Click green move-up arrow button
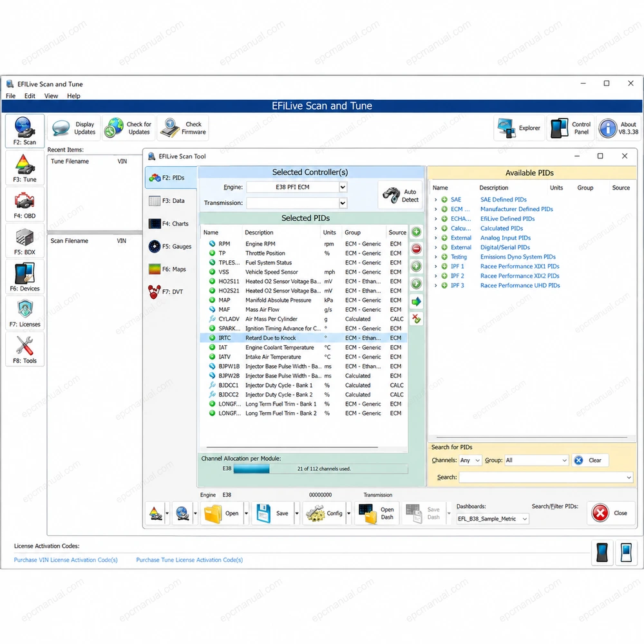This screenshot has height=644, width=644. pyautogui.click(x=417, y=266)
